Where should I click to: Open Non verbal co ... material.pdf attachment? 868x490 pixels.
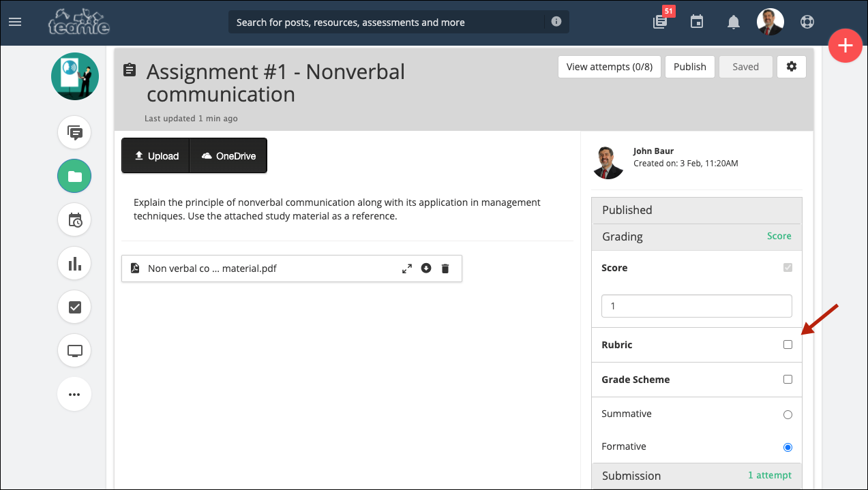coord(212,269)
